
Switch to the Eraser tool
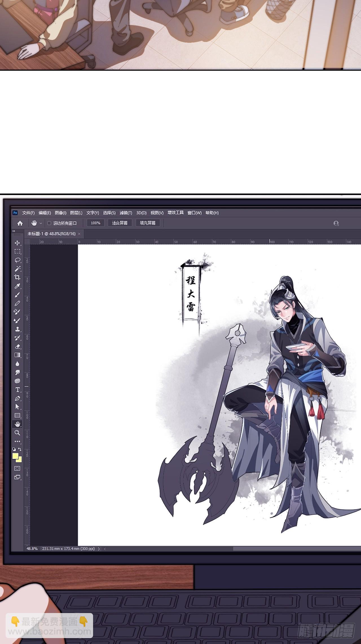point(17,347)
